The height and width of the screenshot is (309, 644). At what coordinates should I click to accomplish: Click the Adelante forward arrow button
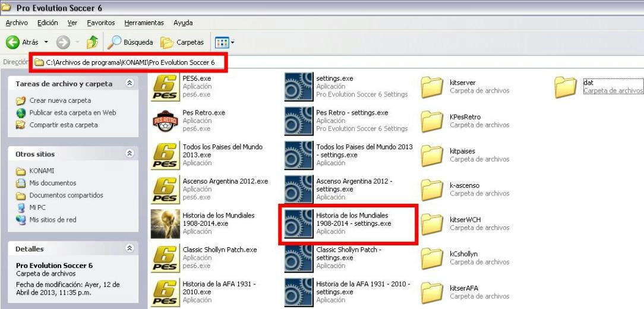(63, 42)
